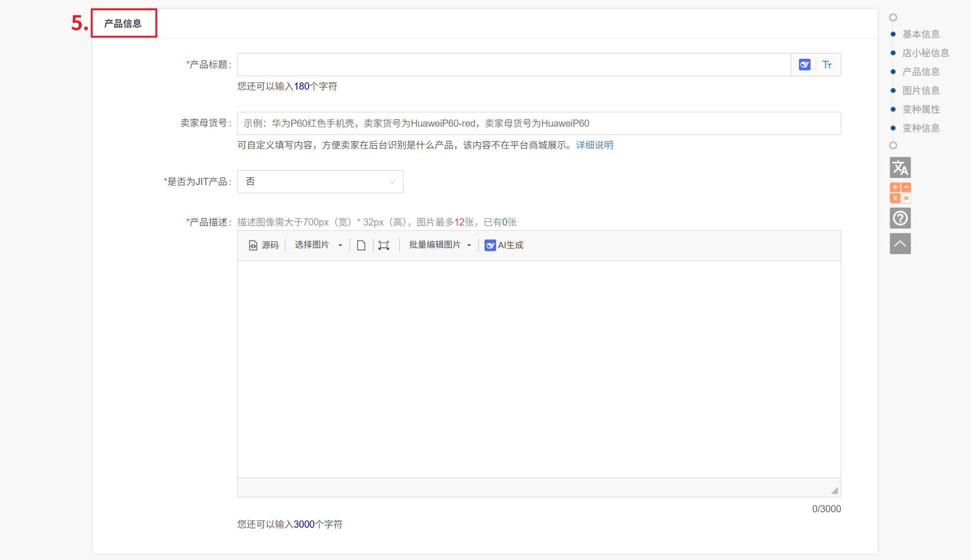Image resolution: width=971 pixels, height=560 pixels.
Task: Click the blank page icon in editor toolbar
Action: (361, 245)
